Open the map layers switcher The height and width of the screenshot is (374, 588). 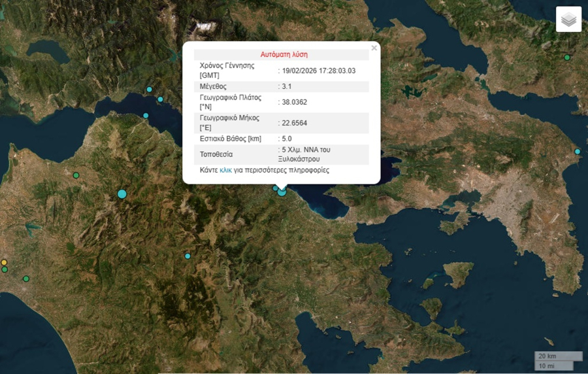[568, 20]
